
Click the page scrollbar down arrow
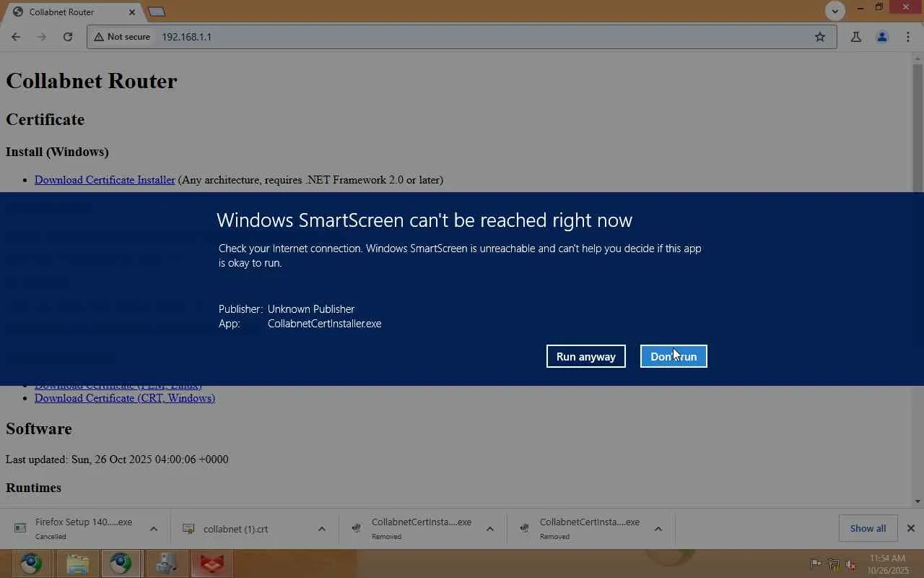click(x=918, y=501)
